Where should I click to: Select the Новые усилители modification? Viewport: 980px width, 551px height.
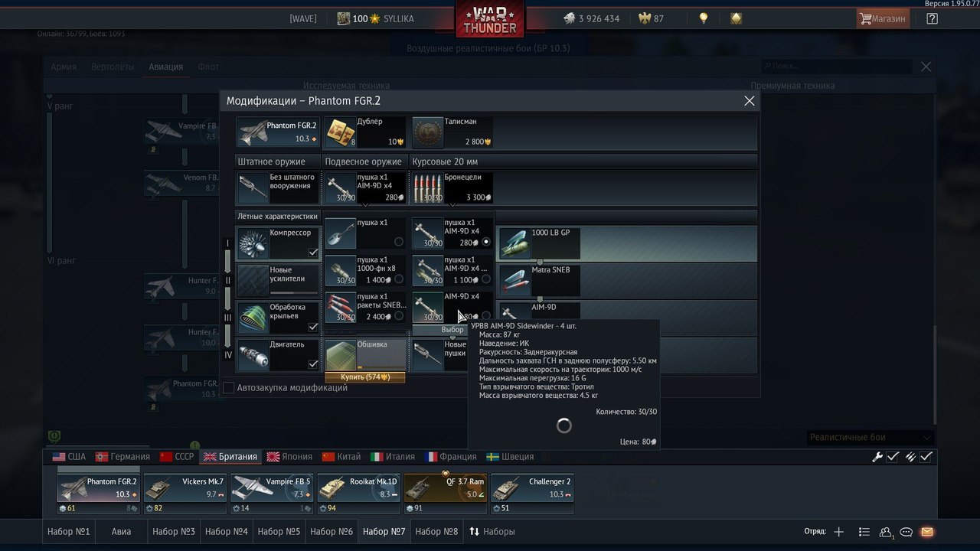point(279,281)
